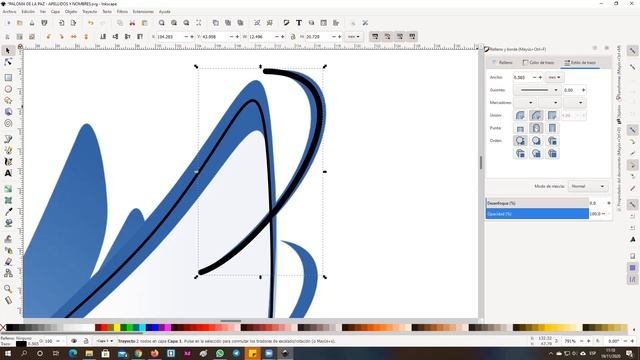
Task: Select the Zoom magnifier tool
Action: tap(8, 289)
